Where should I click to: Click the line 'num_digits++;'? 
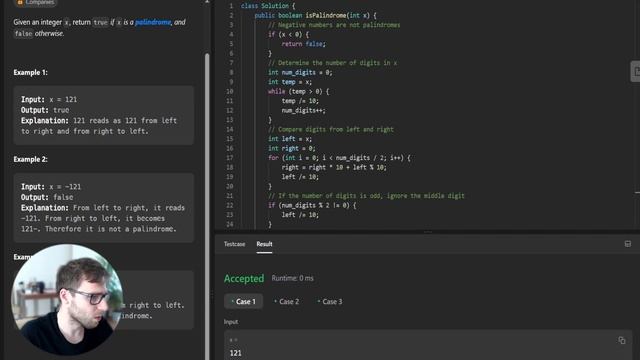[x=304, y=111]
